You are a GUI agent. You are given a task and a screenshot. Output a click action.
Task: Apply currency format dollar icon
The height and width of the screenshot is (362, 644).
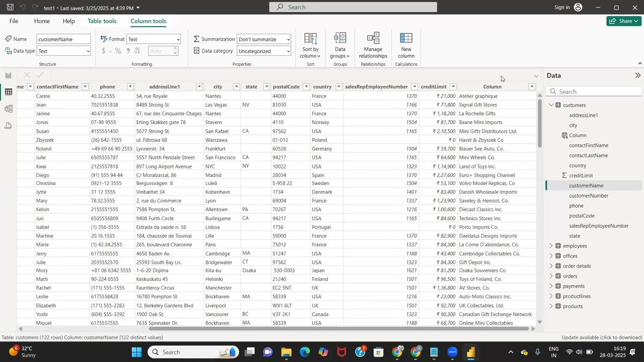(104, 51)
